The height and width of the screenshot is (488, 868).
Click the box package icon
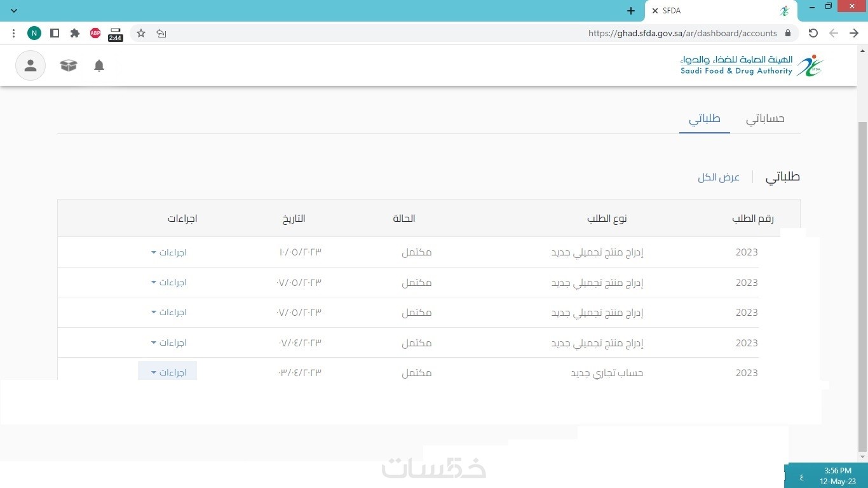click(69, 65)
